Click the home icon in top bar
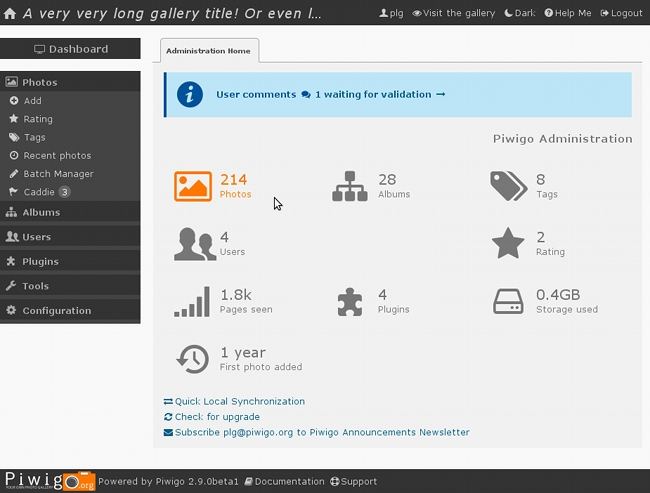Screen dimensions: 650x493 tap(10, 14)
